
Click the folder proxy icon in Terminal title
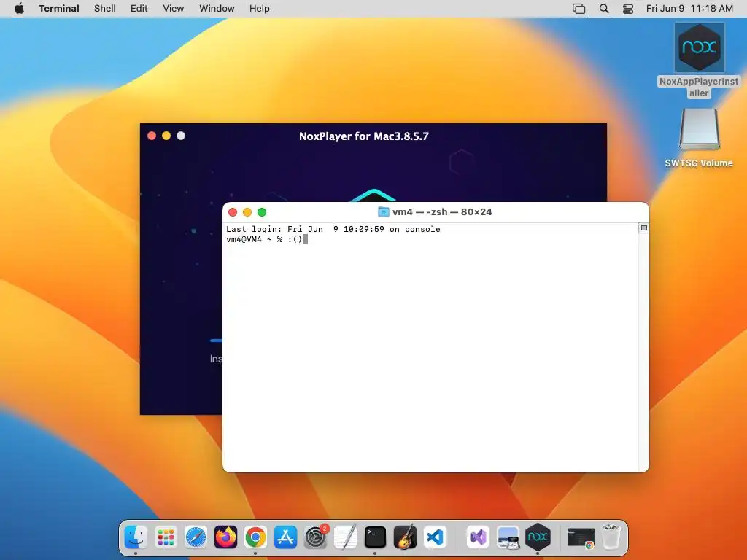coord(383,212)
